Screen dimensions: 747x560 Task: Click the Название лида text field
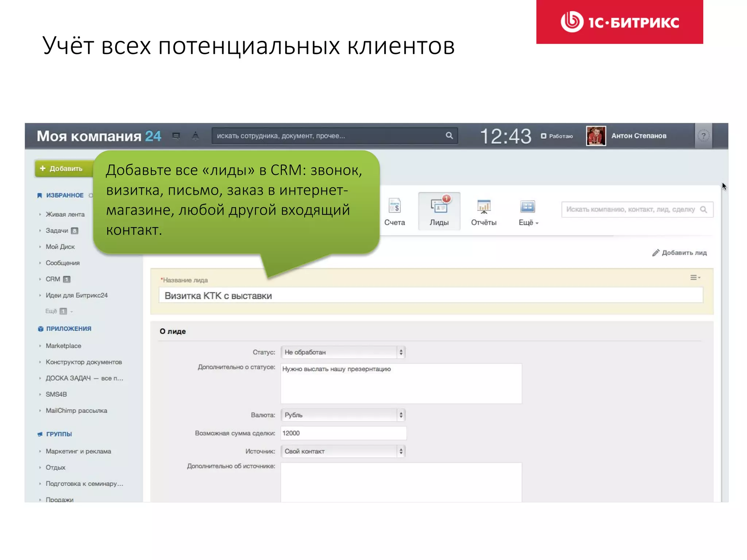pyautogui.click(x=431, y=295)
